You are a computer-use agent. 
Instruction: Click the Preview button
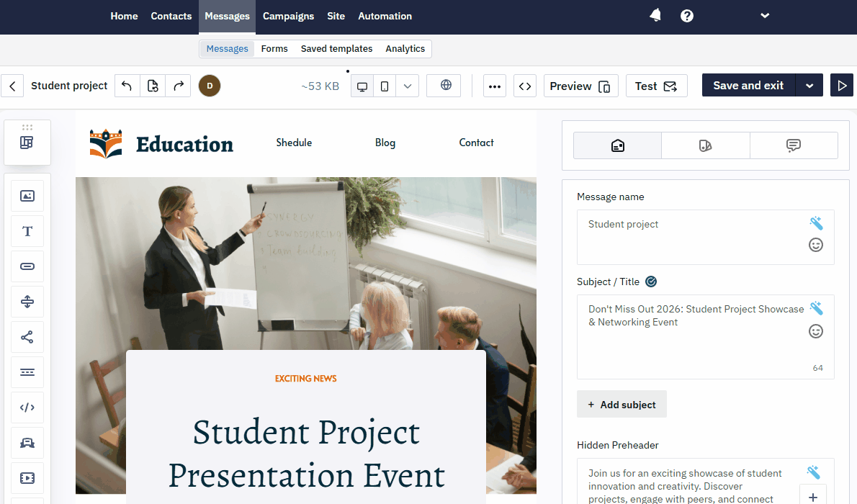point(580,86)
